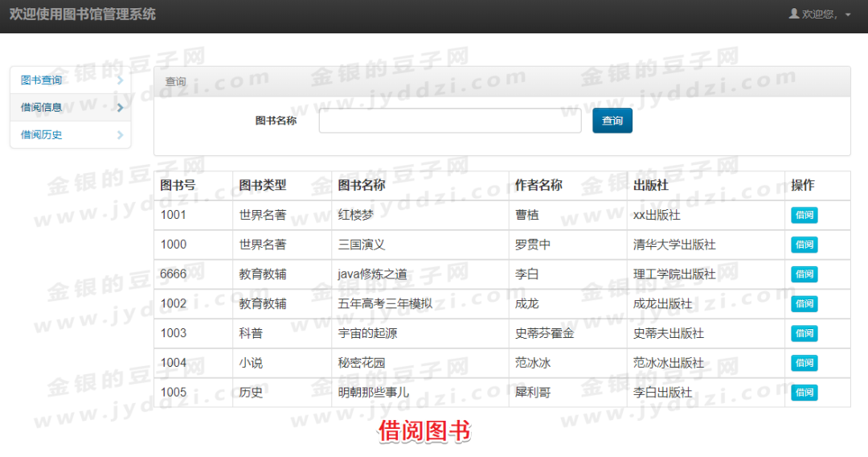Click the publisher 理工学院出版社

click(x=674, y=274)
